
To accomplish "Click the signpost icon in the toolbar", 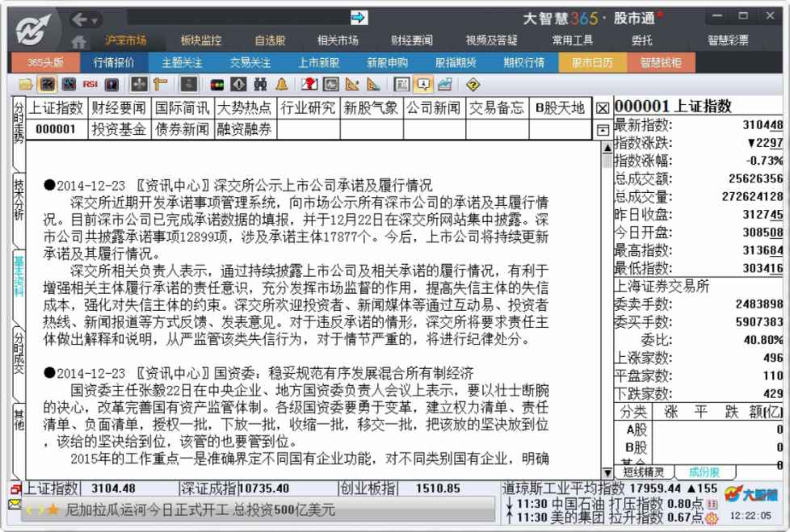I will (160, 85).
